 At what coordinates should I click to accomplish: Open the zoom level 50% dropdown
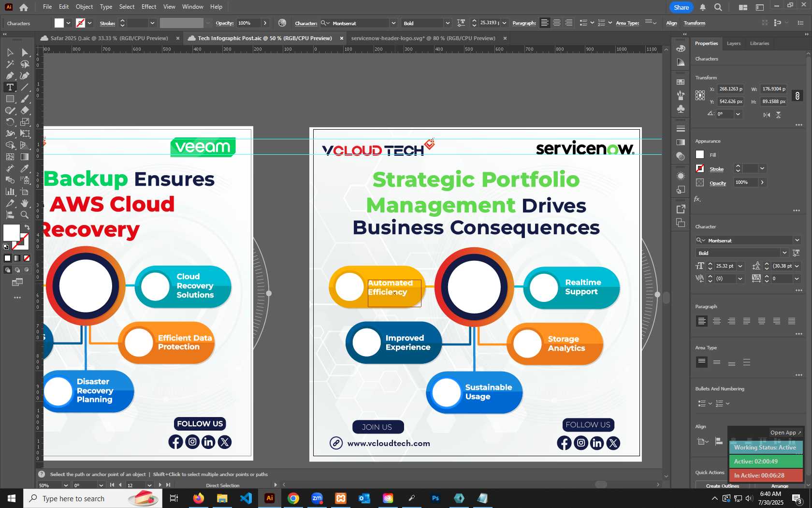coord(66,485)
